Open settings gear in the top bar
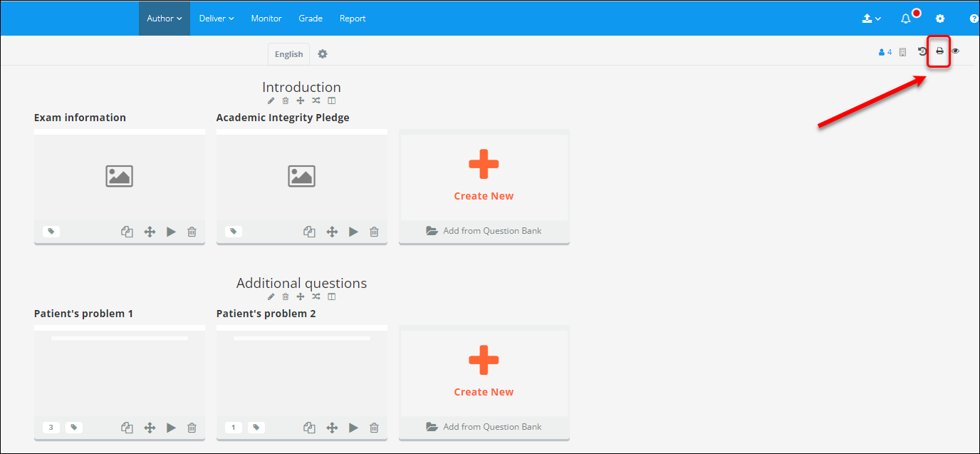The image size is (980, 454). point(940,19)
